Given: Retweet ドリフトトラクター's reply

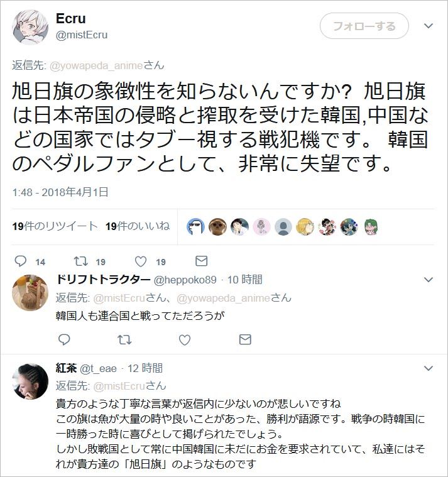Looking at the screenshot, I should (124, 339).
